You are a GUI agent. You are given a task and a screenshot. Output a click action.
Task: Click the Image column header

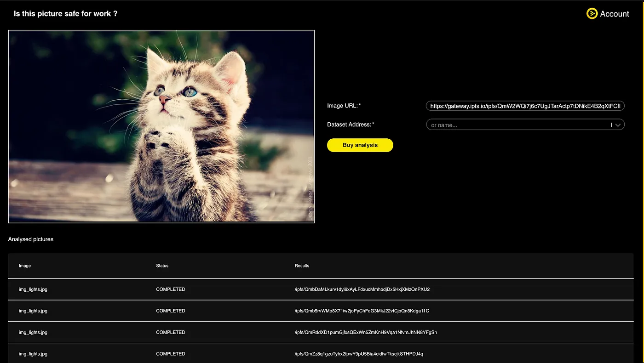click(24, 266)
